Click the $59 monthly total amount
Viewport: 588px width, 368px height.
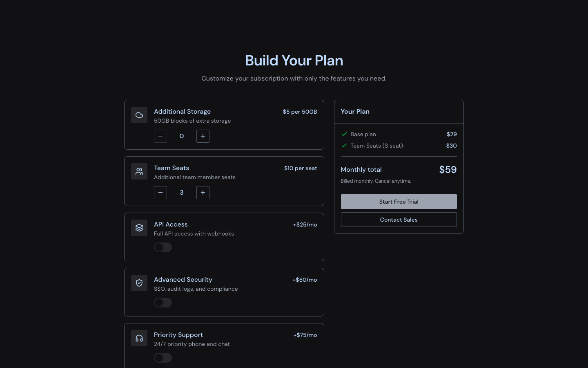coord(448,170)
